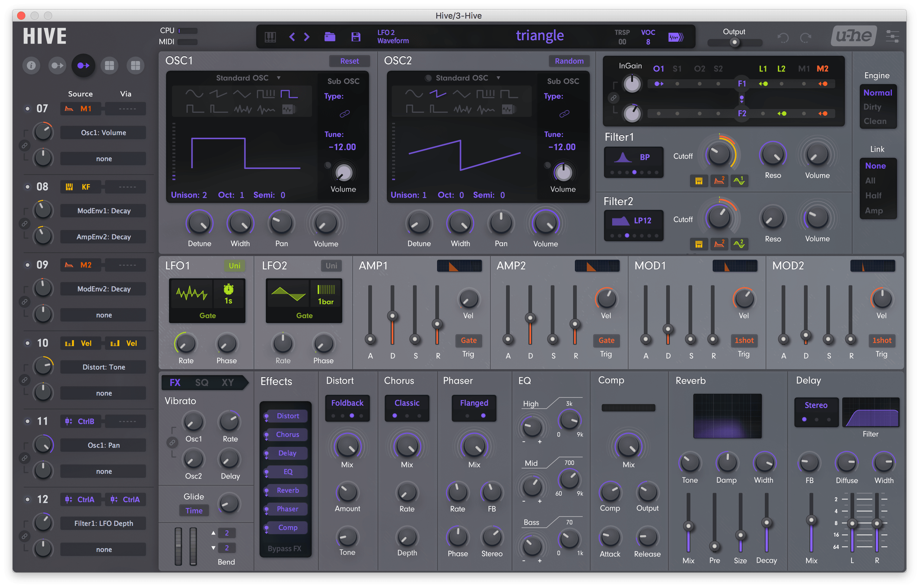Viewport: 919px width, 588px height.
Task: Click the OSC1 Reset button
Action: click(349, 61)
